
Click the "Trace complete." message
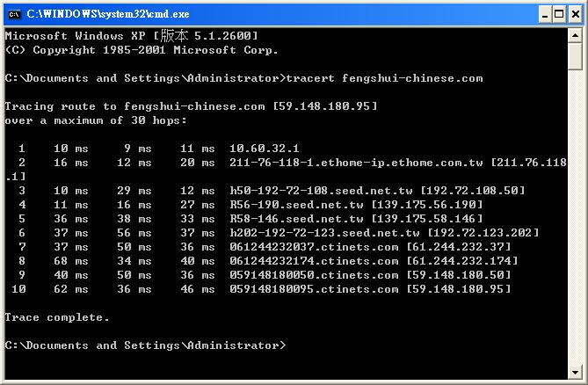tap(57, 317)
